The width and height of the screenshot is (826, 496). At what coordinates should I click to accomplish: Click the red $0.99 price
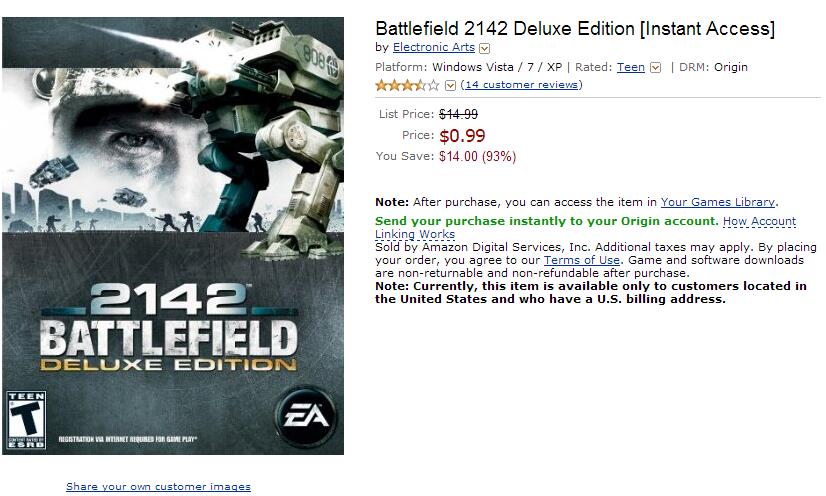pyautogui.click(x=462, y=136)
